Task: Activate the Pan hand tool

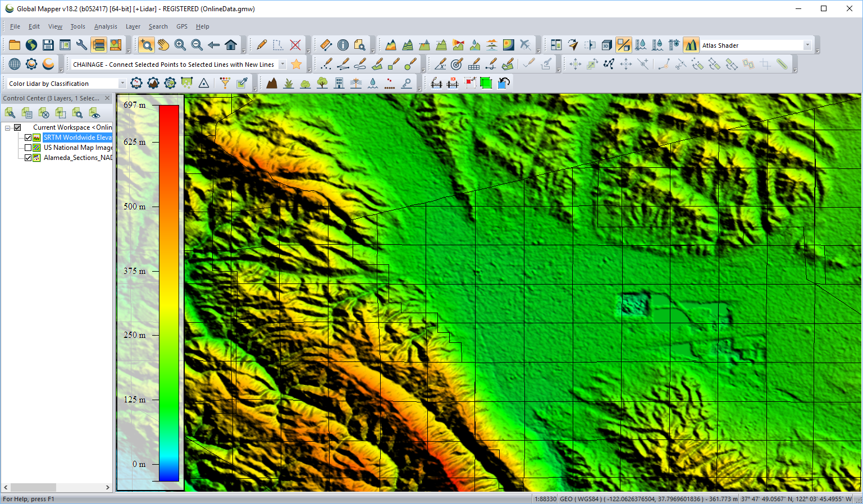Action: [163, 45]
